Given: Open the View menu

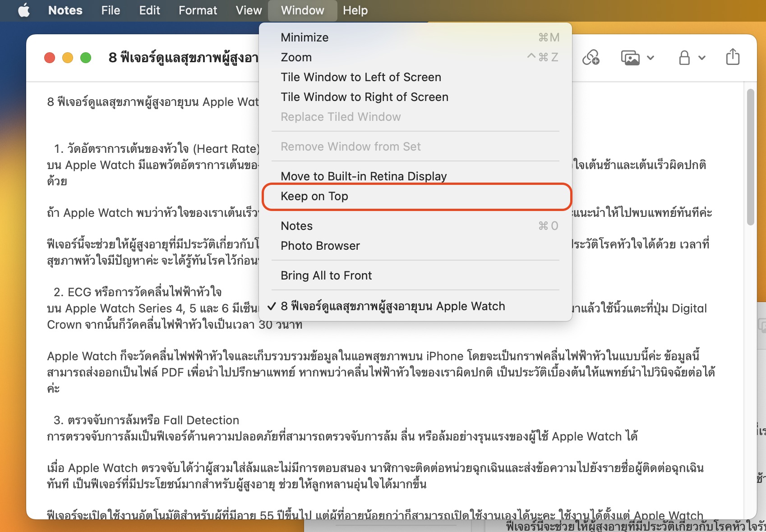Looking at the screenshot, I should coord(249,10).
